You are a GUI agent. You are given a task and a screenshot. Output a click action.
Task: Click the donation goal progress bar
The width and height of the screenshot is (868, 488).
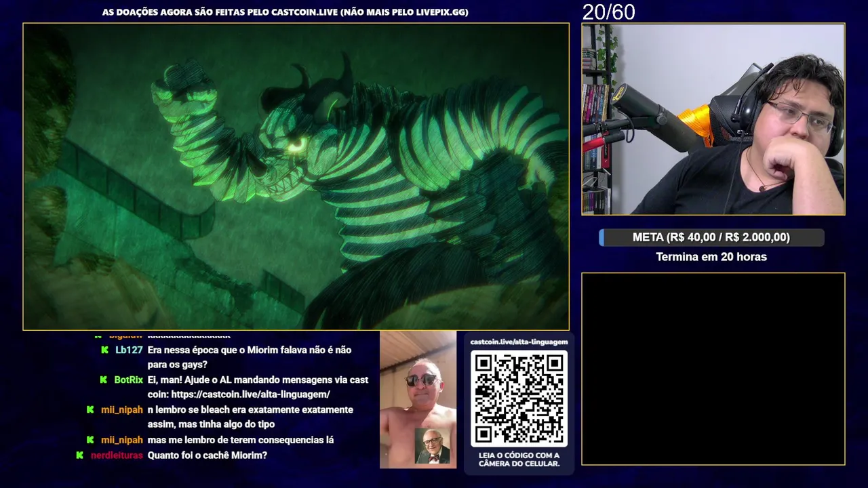[x=711, y=237]
